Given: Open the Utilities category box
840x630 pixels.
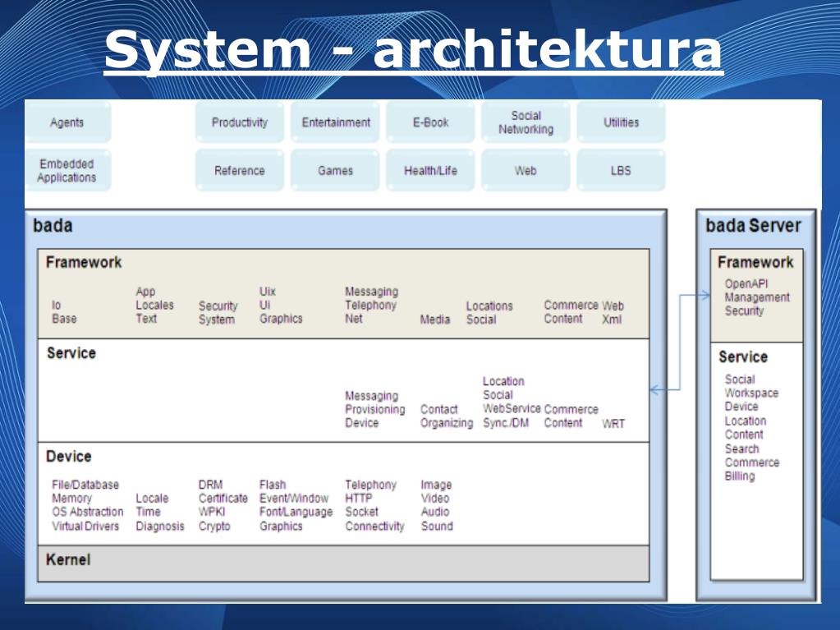Looking at the screenshot, I should coord(621,122).
